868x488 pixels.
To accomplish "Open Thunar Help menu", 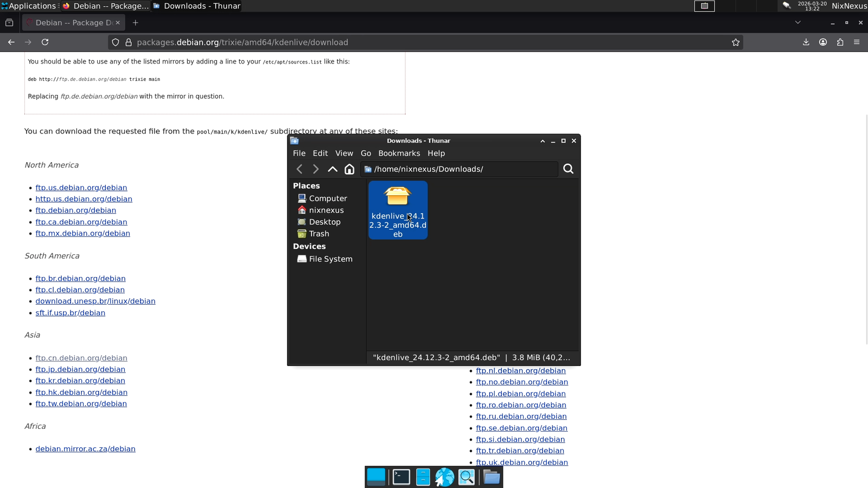I will click(436, 153).
